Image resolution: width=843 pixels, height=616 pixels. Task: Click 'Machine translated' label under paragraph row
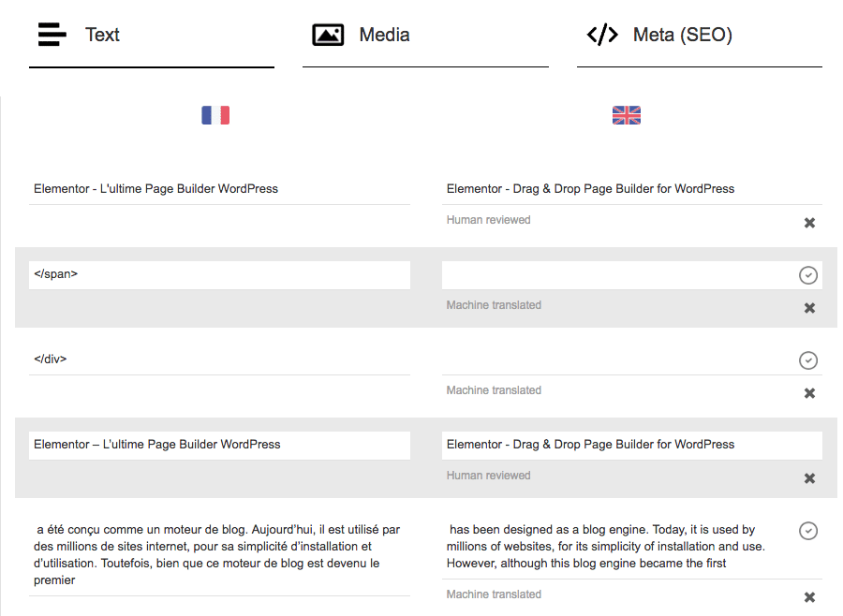(494, 594)
